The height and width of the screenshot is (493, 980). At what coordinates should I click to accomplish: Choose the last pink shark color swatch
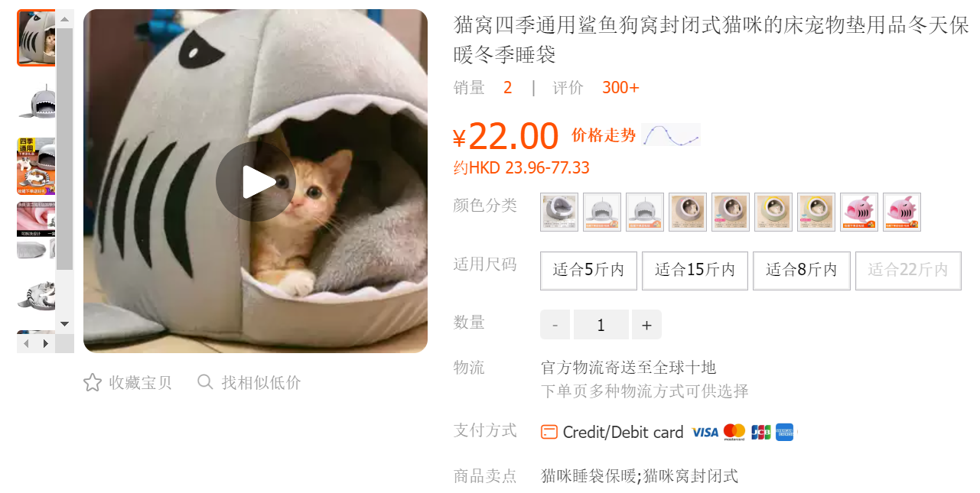point(902,212)
